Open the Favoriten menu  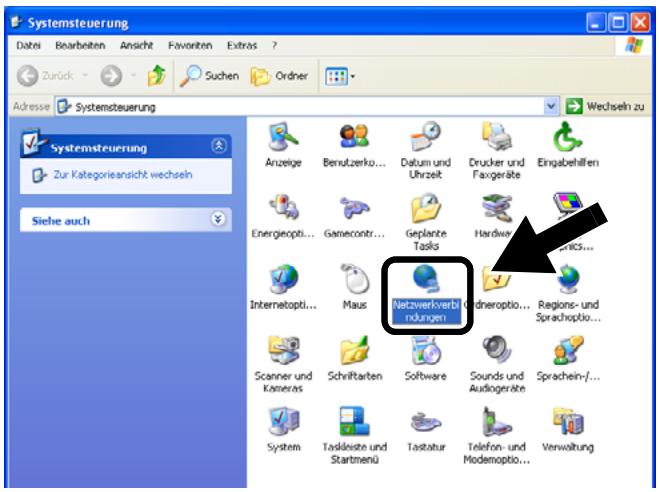coord(190,45)
